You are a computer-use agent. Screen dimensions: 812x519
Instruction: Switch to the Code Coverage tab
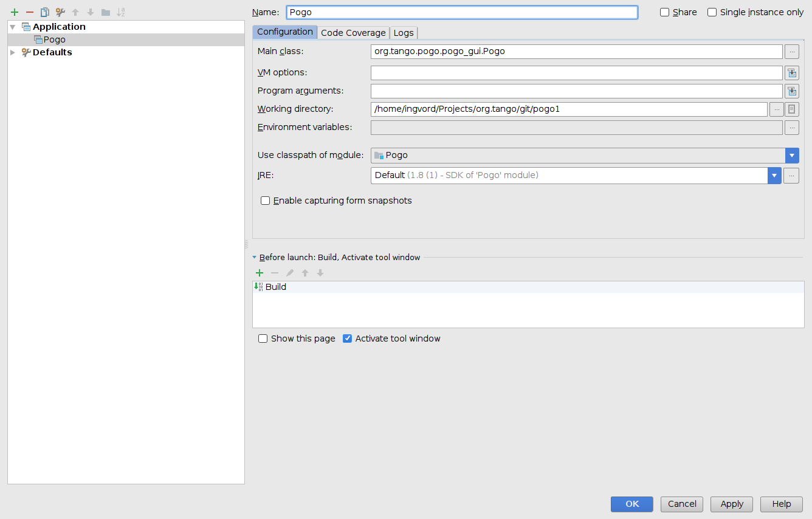(353, 33)
